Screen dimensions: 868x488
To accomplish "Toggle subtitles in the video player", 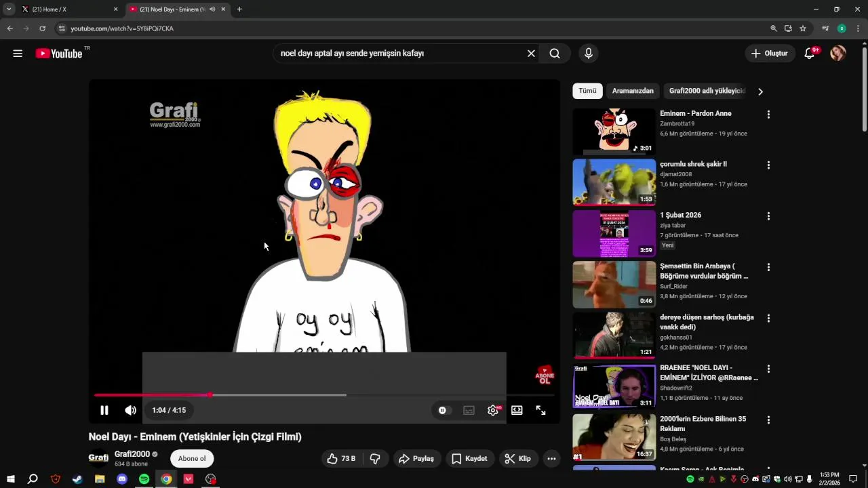I will point(469,410).
